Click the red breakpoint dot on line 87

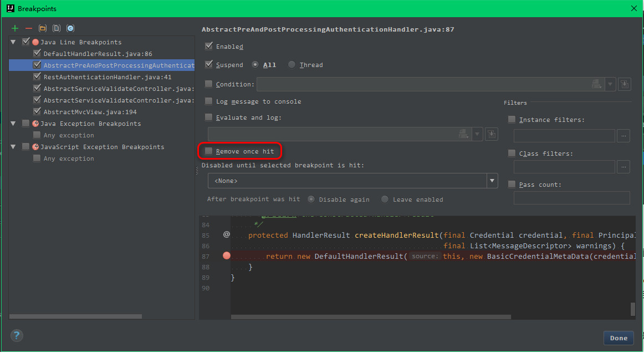coord(225,255)
